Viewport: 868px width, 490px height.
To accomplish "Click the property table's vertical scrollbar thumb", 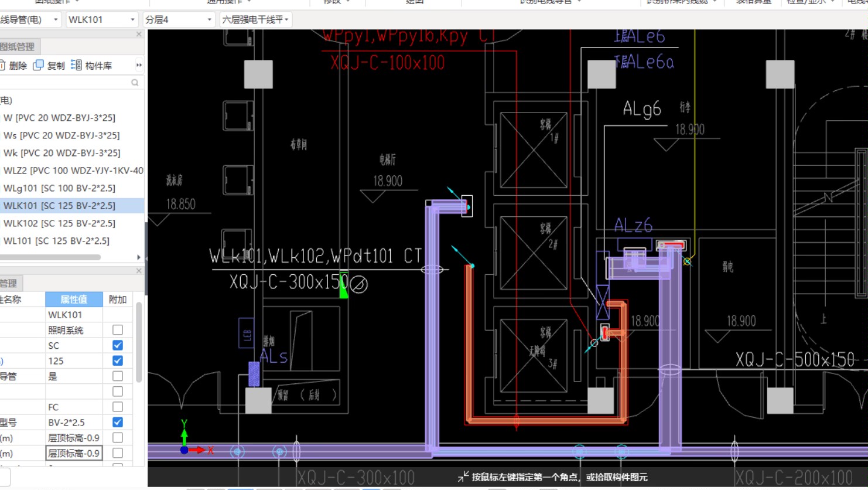I will (139, 342).
